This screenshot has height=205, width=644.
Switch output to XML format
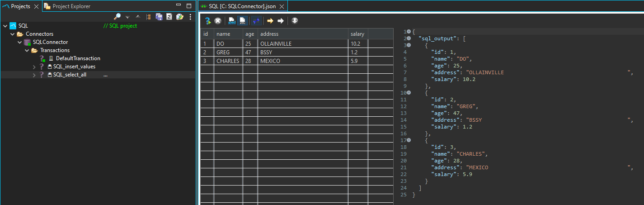click(x=232, y=21)
